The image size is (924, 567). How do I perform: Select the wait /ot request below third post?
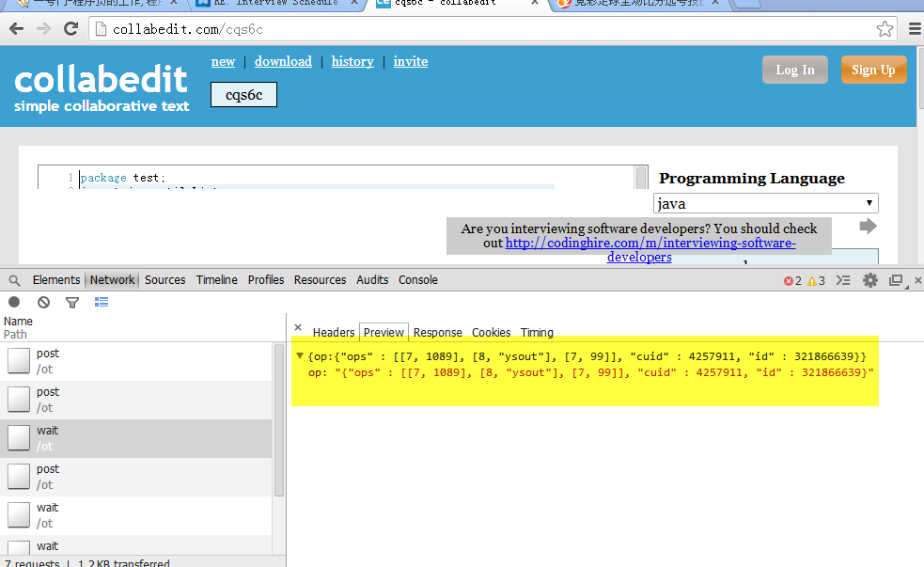click(136, 515)
